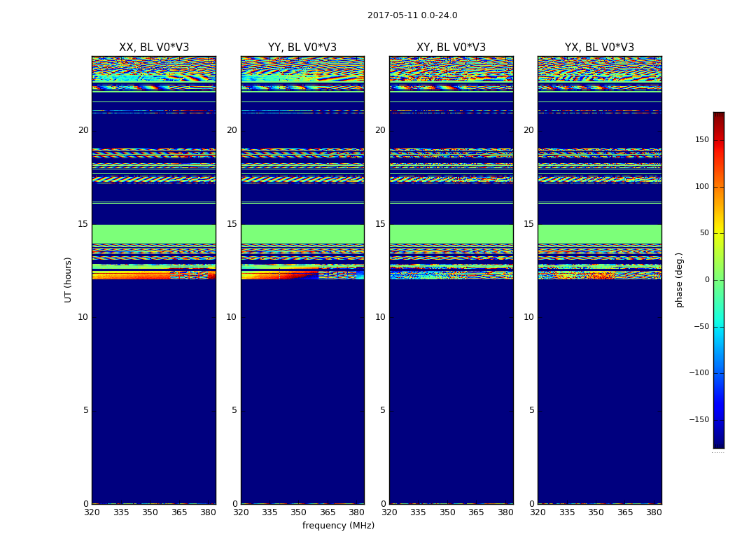Screen dimensions: 735x560
Task: Select the "YX, BL V0*V3" panel title
Action: (x=599, y=48)
